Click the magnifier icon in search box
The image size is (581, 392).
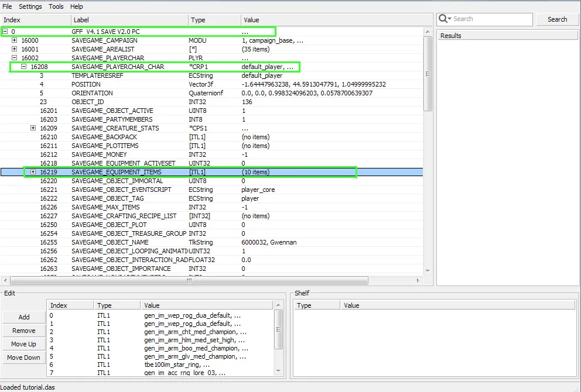[445, 19]
